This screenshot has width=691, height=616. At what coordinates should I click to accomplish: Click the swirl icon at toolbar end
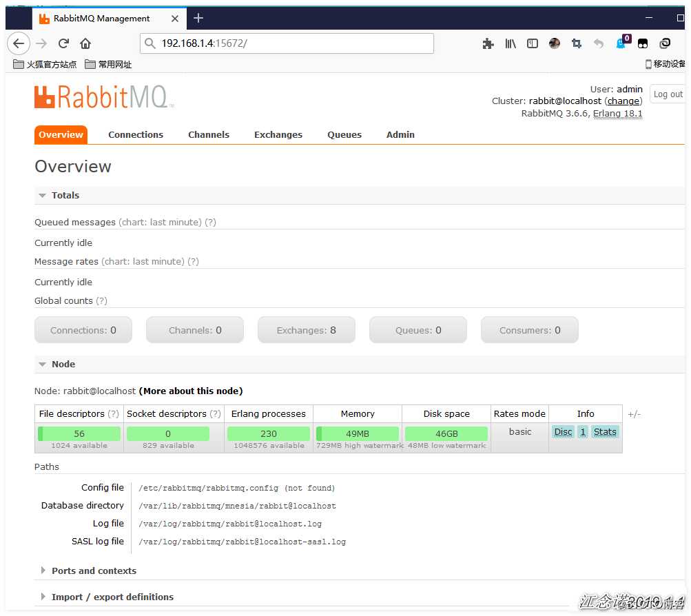[665, 43]
